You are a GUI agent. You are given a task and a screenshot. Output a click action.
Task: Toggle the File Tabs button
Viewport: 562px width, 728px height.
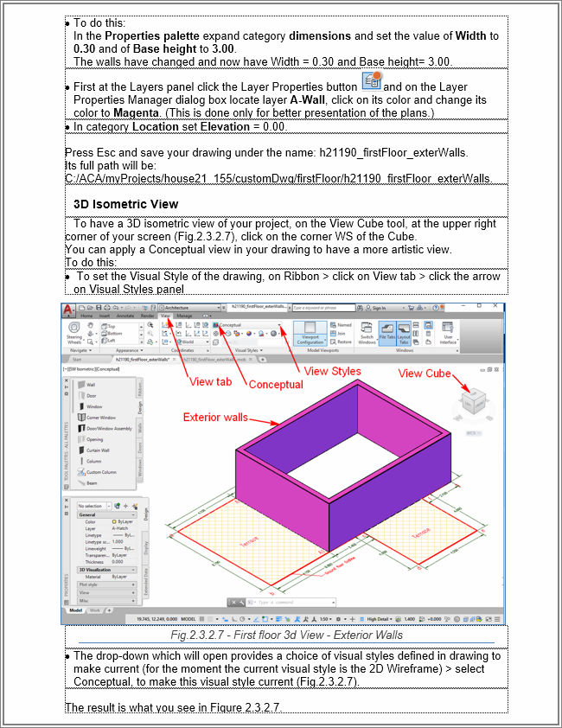(x=387, y=333)
